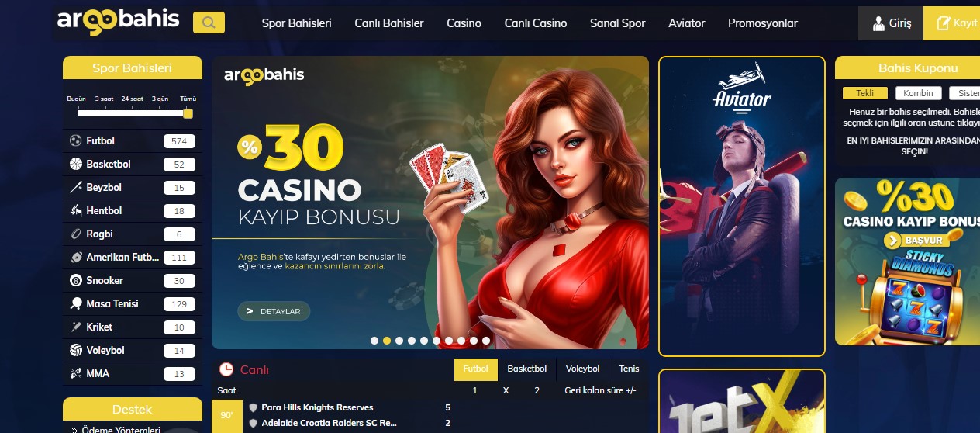Open the Masa Tenisi paddle icon

76,304
